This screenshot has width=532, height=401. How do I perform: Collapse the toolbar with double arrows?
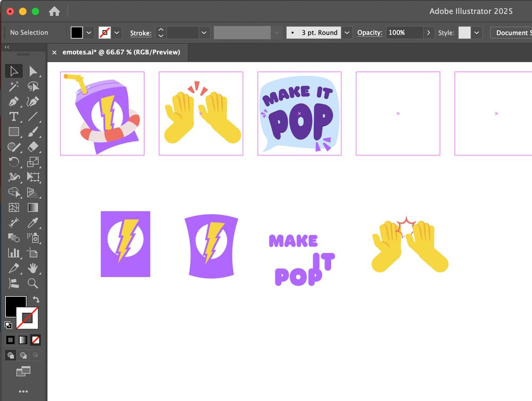click(7, 47)
